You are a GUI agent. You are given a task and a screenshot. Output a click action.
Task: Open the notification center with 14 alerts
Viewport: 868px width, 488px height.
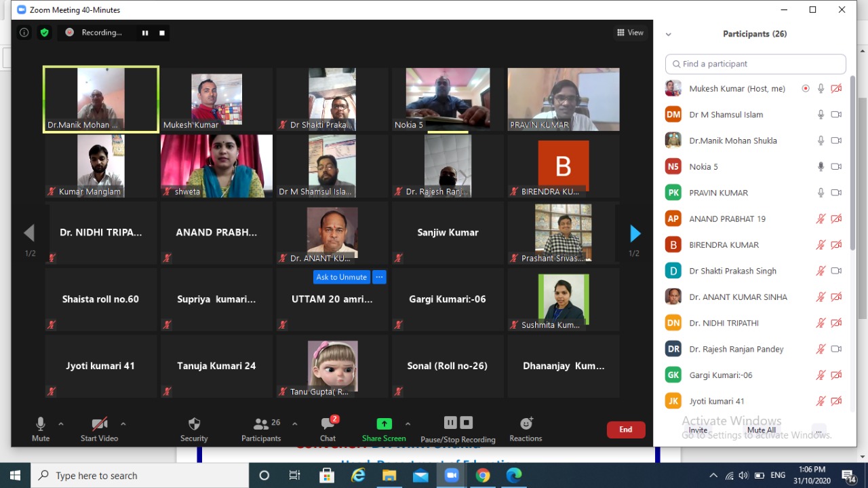coord(848,475)
